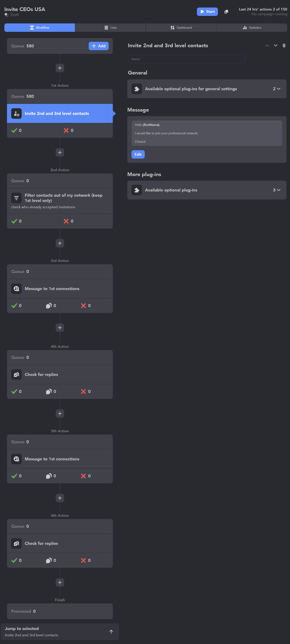The height and width of the screenshot is (644, 290).
Task: Open the Statistics tab
Action: click(252, 28)
